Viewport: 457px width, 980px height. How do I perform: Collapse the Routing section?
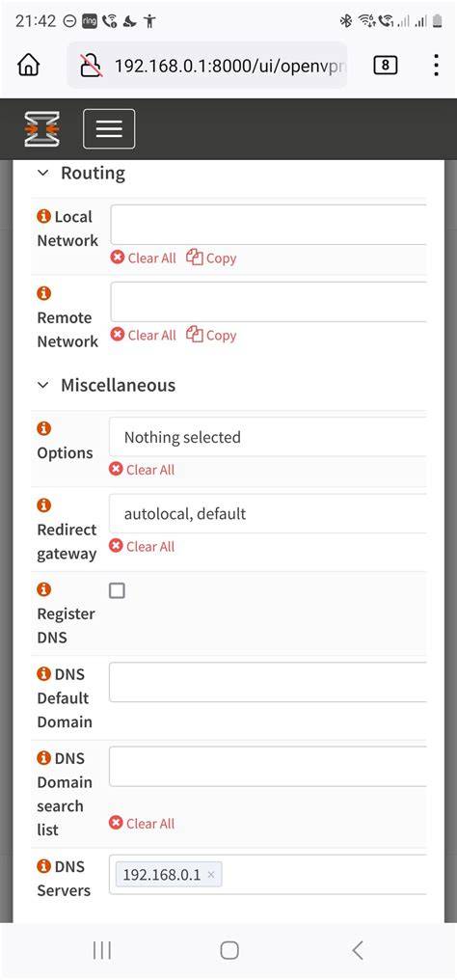tap(42, 173)
